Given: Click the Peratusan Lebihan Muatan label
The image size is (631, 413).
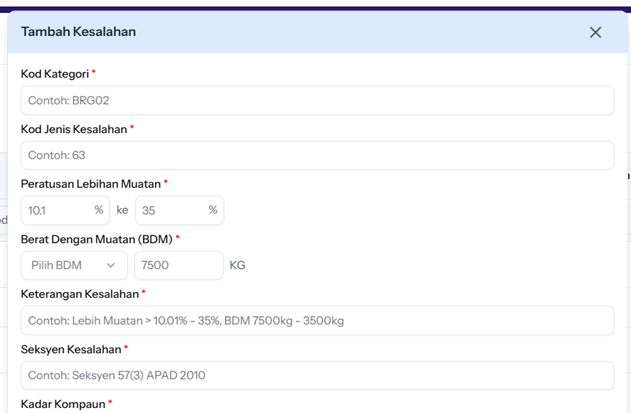Looking at the screenshot, I should click(x=90, y=184).
